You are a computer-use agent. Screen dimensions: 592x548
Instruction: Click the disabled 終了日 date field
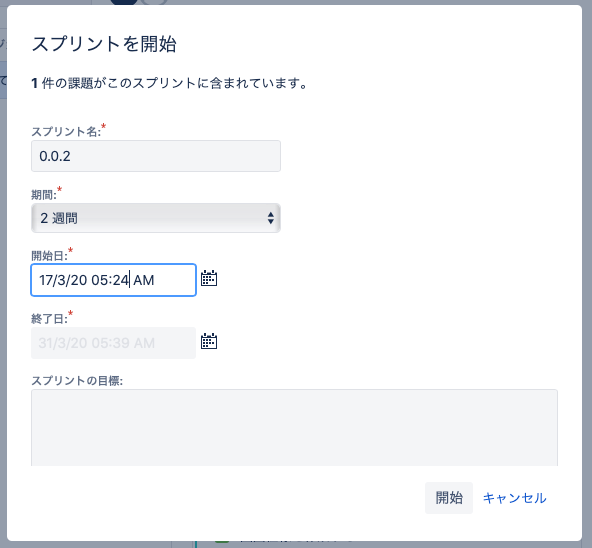point(113,343)
